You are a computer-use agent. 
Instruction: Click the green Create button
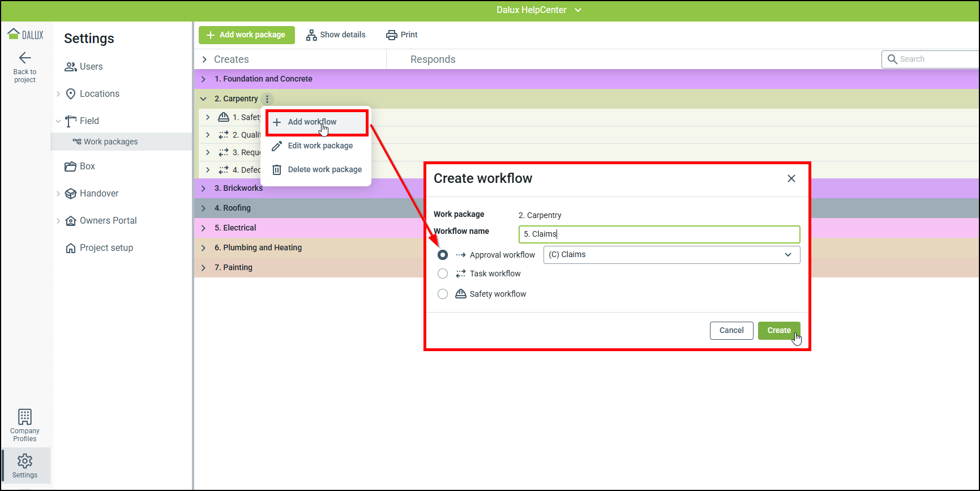[x=778, y=331]
